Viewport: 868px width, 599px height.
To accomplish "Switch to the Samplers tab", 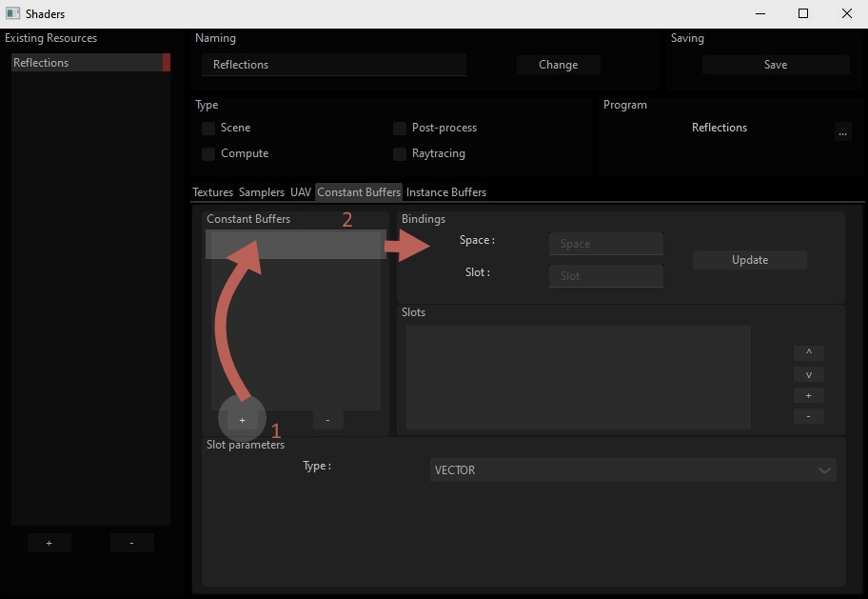I will 262,192.
